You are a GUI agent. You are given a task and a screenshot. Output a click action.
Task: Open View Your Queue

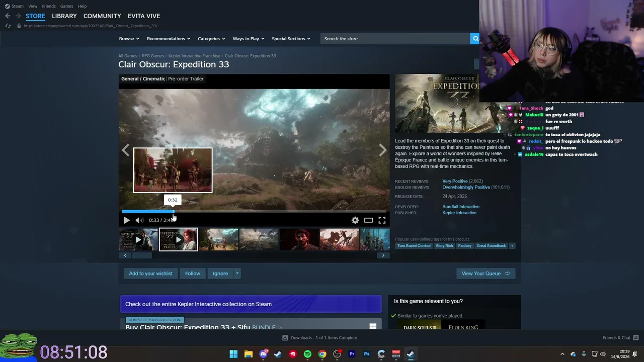486,274
